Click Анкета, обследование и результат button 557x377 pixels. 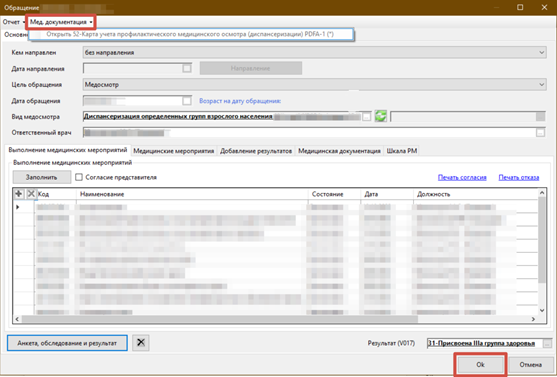[67, 343]
